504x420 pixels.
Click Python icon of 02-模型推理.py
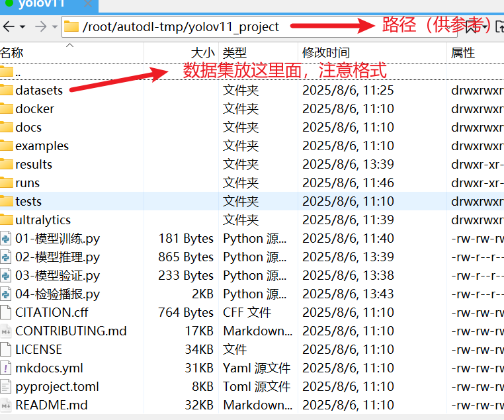pos(5,257)
